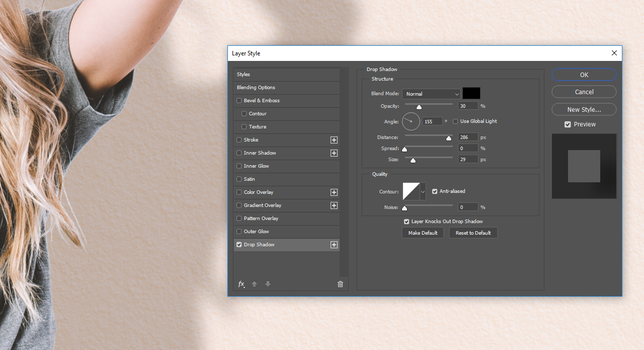Click the Distance slider handle

click(449, 138)
